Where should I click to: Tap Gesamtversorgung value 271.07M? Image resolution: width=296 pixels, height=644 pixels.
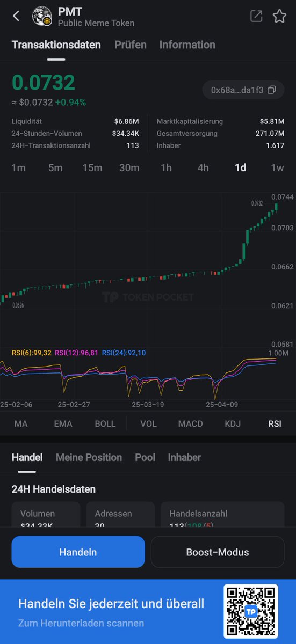(x=270, y=134)
